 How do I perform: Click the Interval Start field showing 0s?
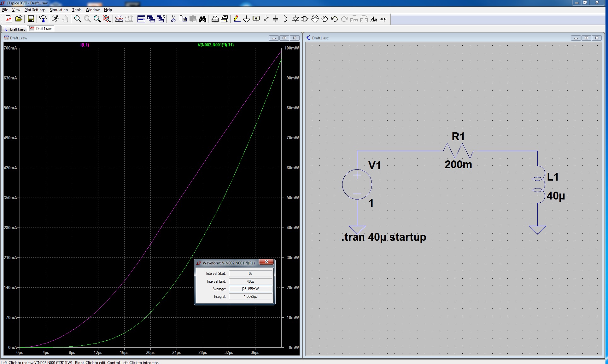point(250,274)
